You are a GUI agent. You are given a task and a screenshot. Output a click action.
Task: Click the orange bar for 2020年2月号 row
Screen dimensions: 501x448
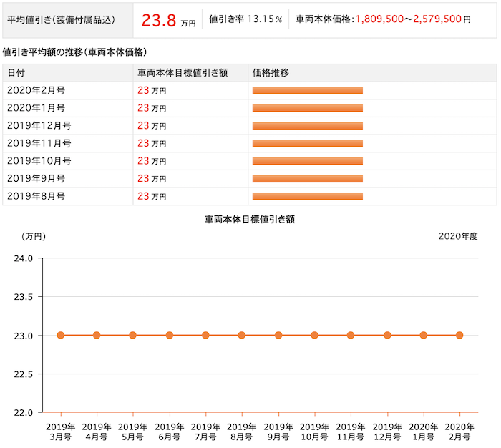point(307,90)
